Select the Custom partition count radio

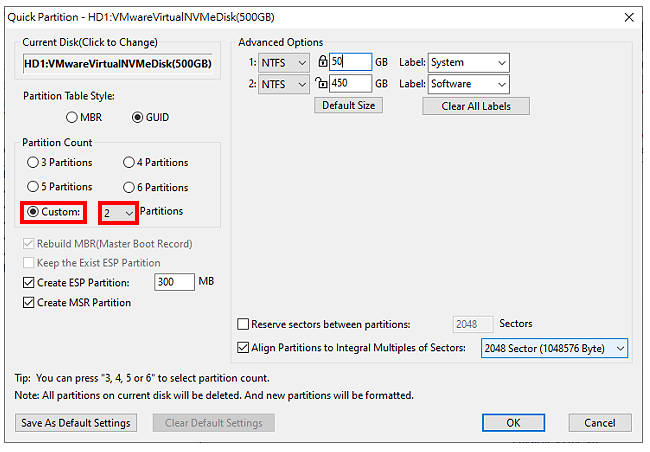point(53,212)
